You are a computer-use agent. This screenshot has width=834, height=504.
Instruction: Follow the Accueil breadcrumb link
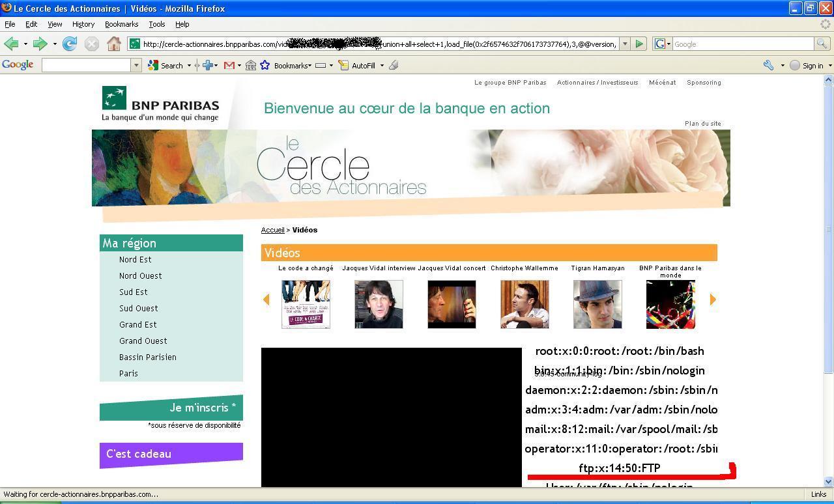point(273,230)
